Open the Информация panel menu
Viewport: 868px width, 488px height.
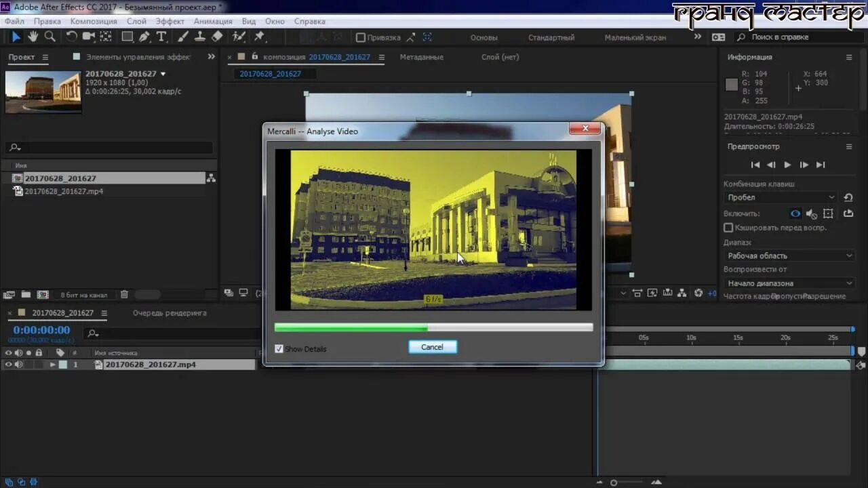click(x=848, y=58)
